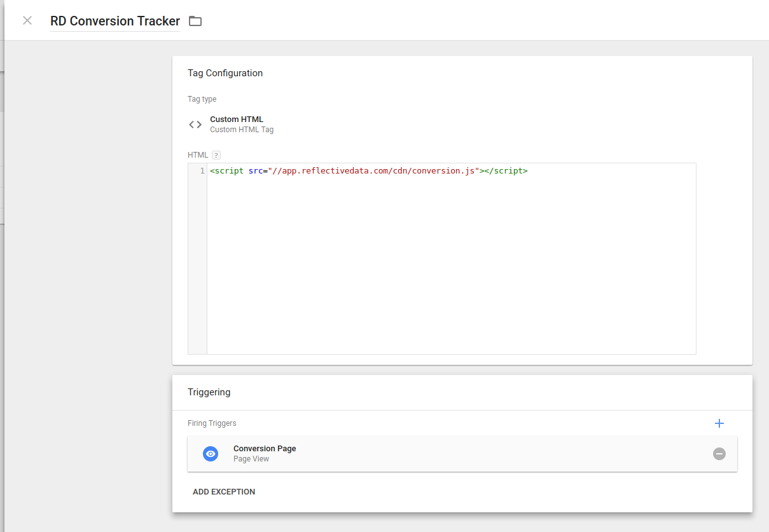
Task: Click the Custom HTML code brackets icon
Action: (195, 125)
